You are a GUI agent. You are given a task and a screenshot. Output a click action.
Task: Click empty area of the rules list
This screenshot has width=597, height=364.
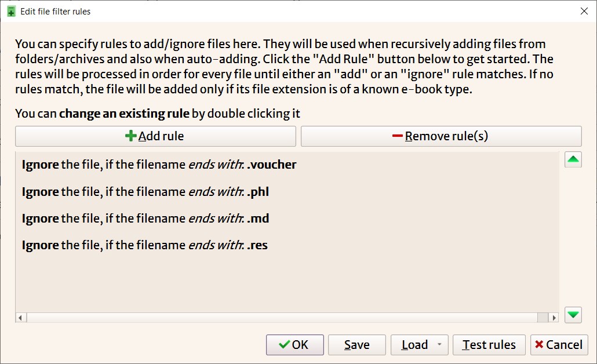[x=287, y=284]
